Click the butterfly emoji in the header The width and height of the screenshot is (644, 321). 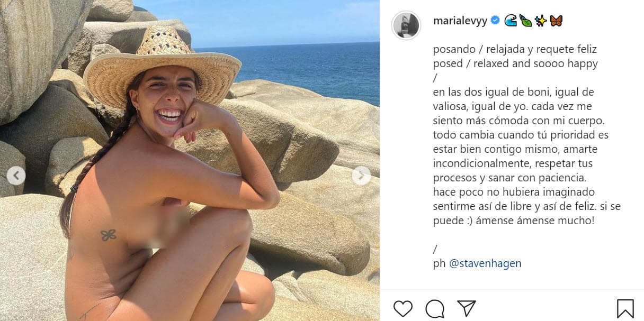pyautogui.click(x=556, y=20)
